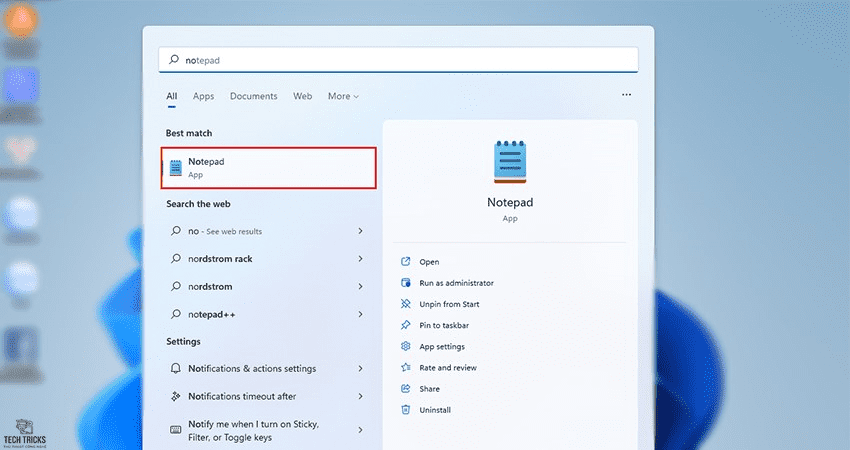
Task: Click the search icon beside 'no' web result
Action: tap(176, 230)
